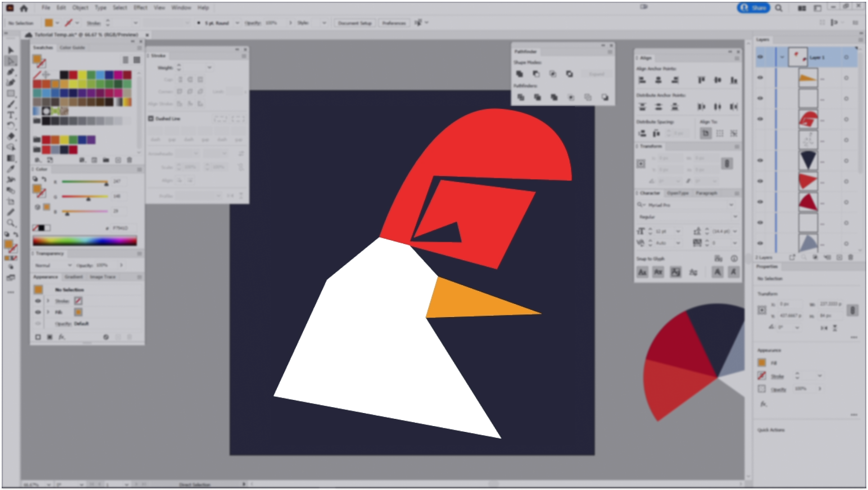The height and width of the screenshot is (490, 868).
Task: Expand the Layer 1 entry in Layers panel
Action: 782,57
